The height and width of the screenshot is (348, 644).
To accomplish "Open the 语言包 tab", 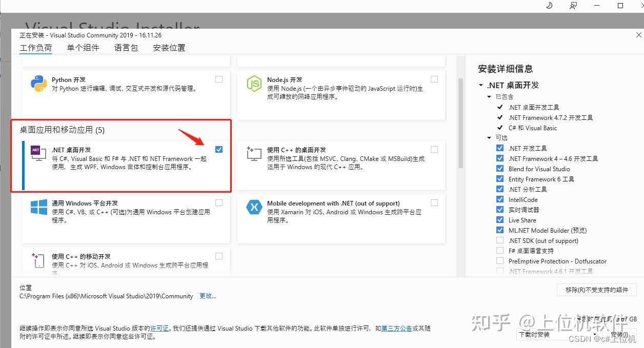I will [126, 47].
